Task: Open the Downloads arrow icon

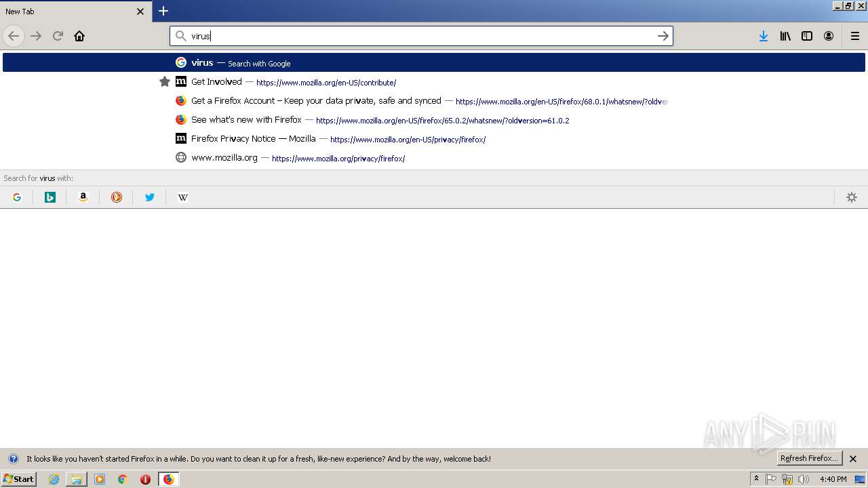Action: (764, 36)
